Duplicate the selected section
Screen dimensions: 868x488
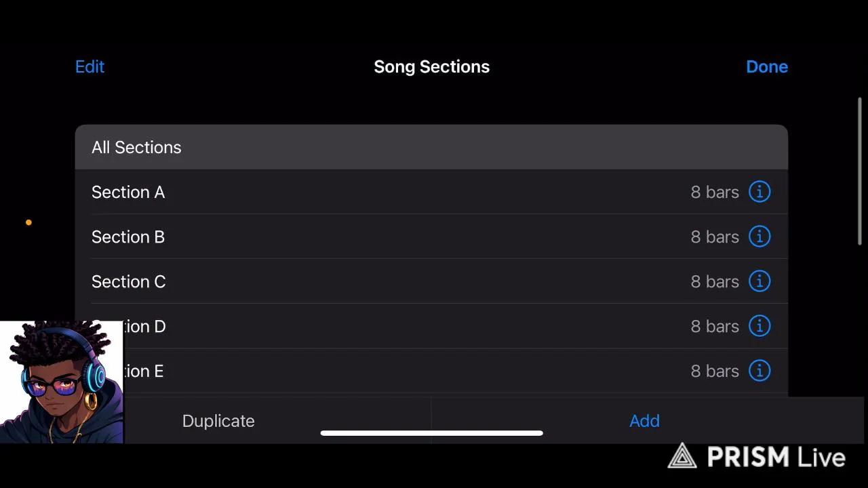coord(218,421)
